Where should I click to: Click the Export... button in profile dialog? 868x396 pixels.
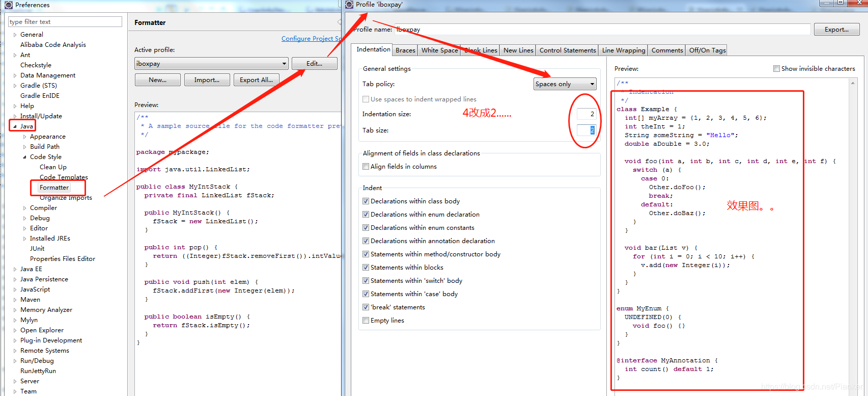(836, 30)
